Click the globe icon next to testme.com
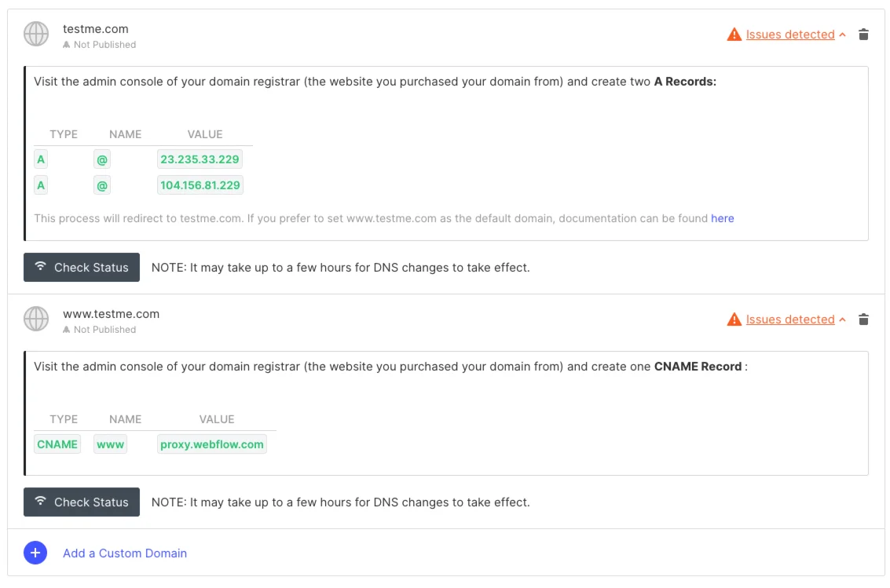The width and height of the screenshot is (890, 588). [35, 34]
